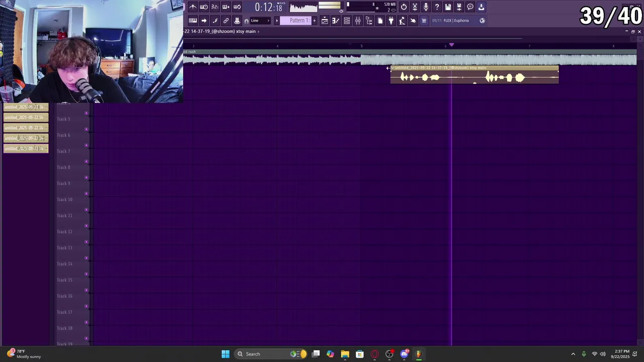This screenshot has height=362, width=644.
Task: Click the right-arrow icon beside the piano keyboard
Action: pos(204,21)
